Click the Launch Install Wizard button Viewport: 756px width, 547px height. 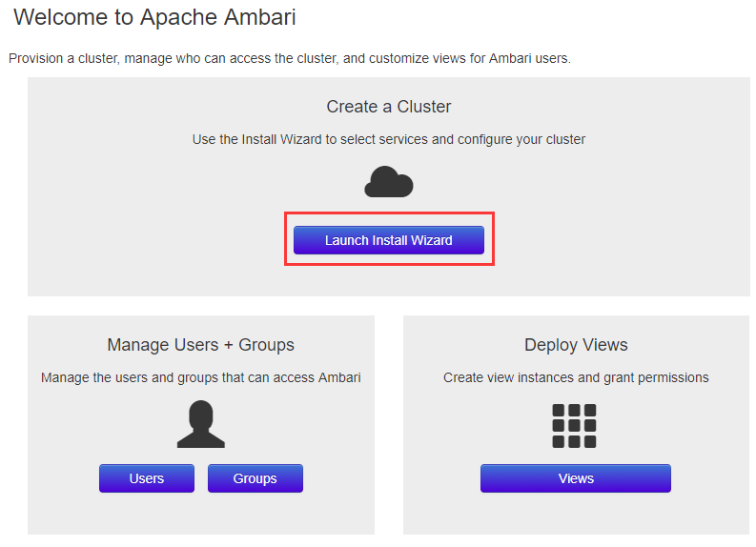coord(389,240)
